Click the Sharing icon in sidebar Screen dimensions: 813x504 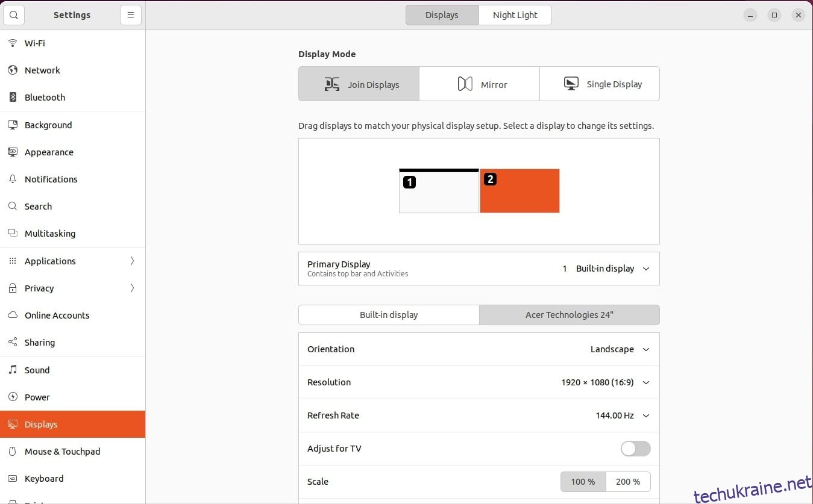click(13, 343)
